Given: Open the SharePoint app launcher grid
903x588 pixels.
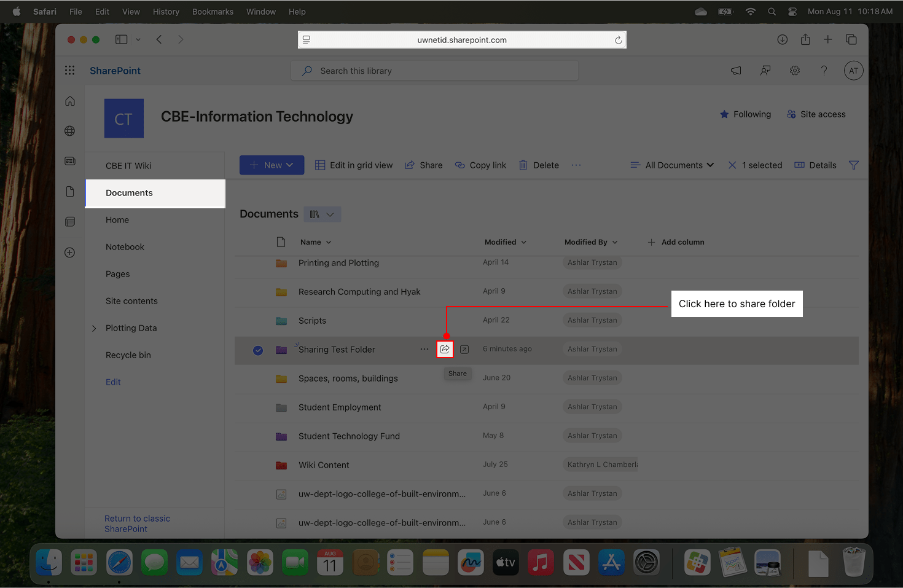Looking at the screenshot, I should pyautogui.click(x=70, y=71).
